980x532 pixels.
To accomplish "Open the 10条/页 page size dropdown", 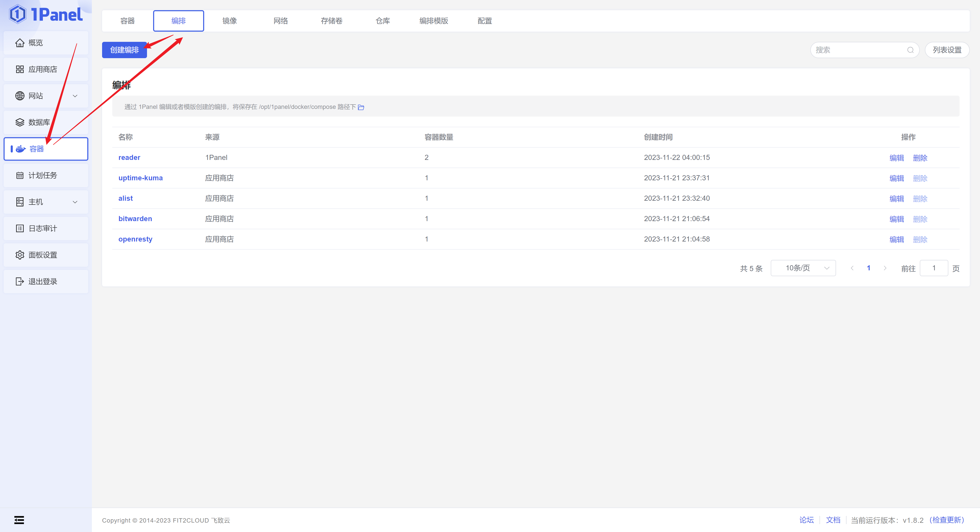I will [x=803, y=268].
